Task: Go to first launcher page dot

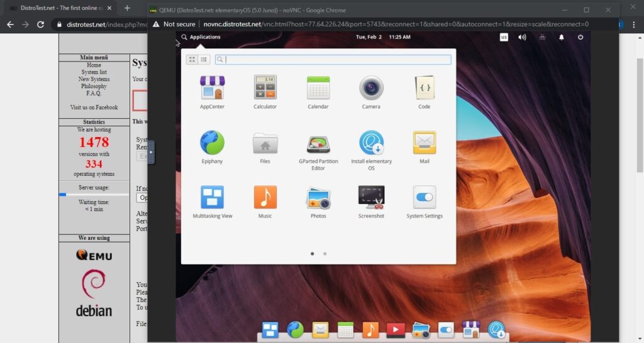Action: pos(313,254)
